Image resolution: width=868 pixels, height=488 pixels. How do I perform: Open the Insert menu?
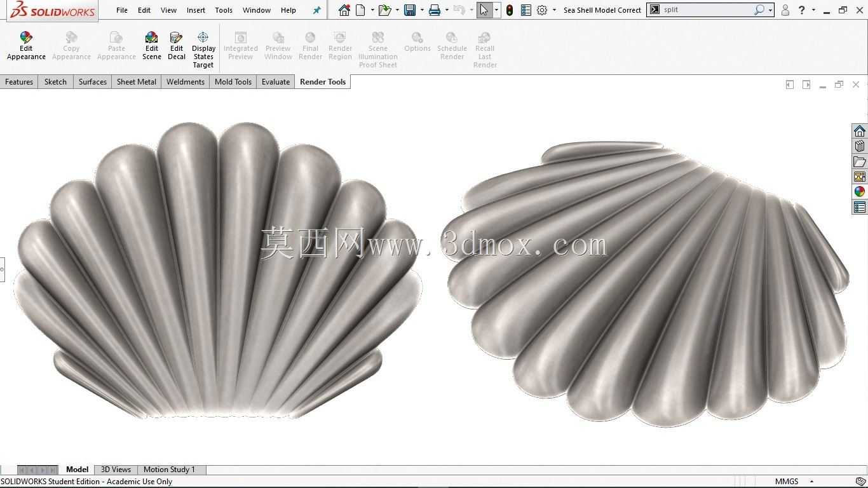(196, 10)
